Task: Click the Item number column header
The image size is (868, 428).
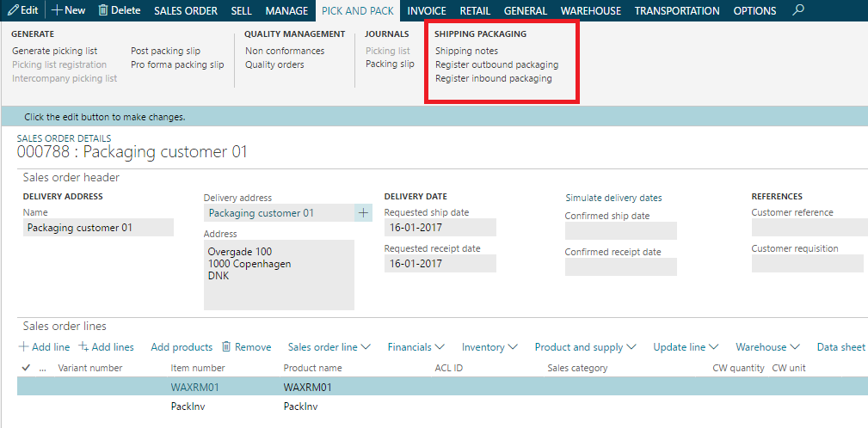Action: [x=198, y=368]
